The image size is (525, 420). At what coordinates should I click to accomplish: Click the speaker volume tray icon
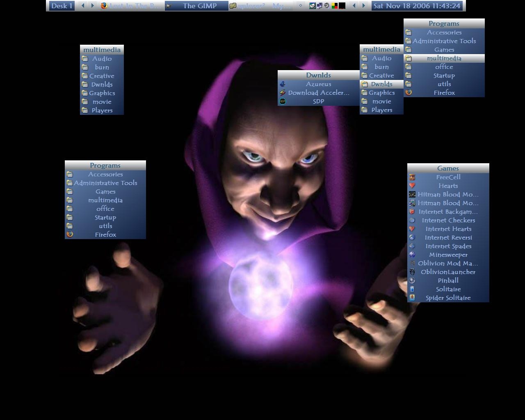click(327, 6)
